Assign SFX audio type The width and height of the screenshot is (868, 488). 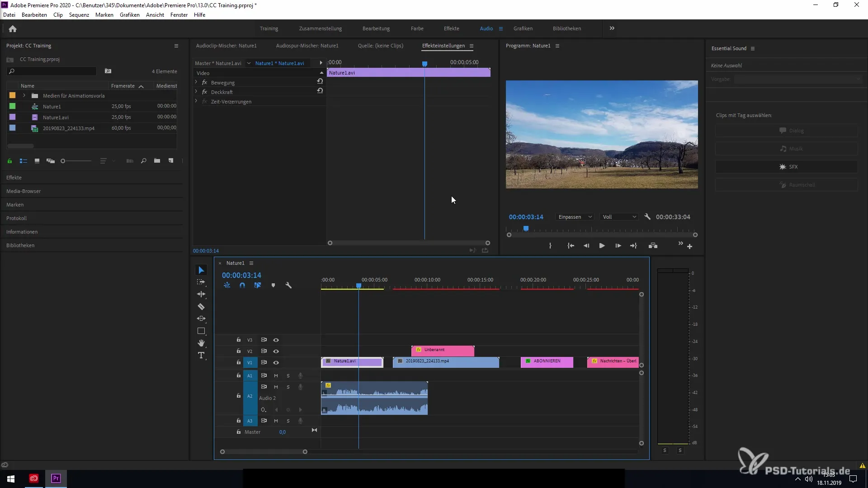pos(786,167)
